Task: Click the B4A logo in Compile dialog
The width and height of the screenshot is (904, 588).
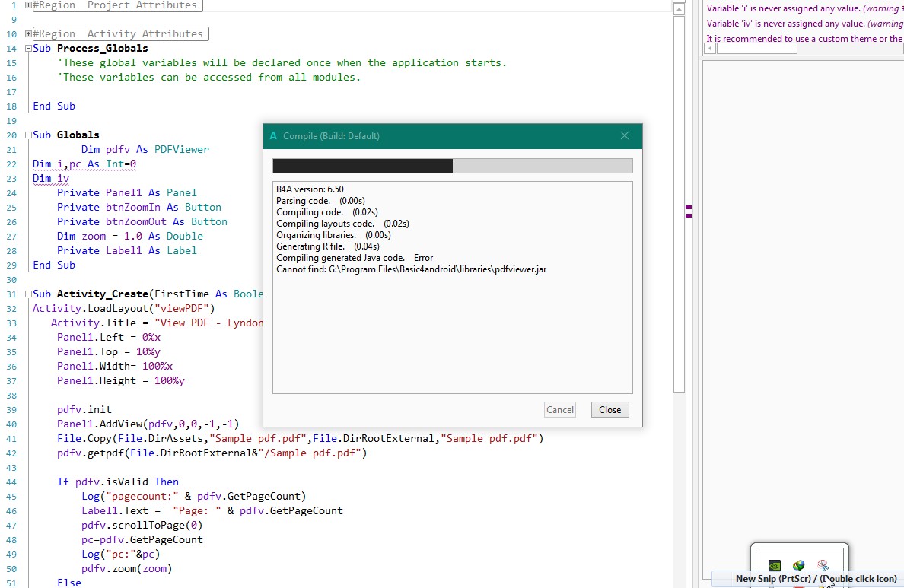Action: [x=274, y=136]
